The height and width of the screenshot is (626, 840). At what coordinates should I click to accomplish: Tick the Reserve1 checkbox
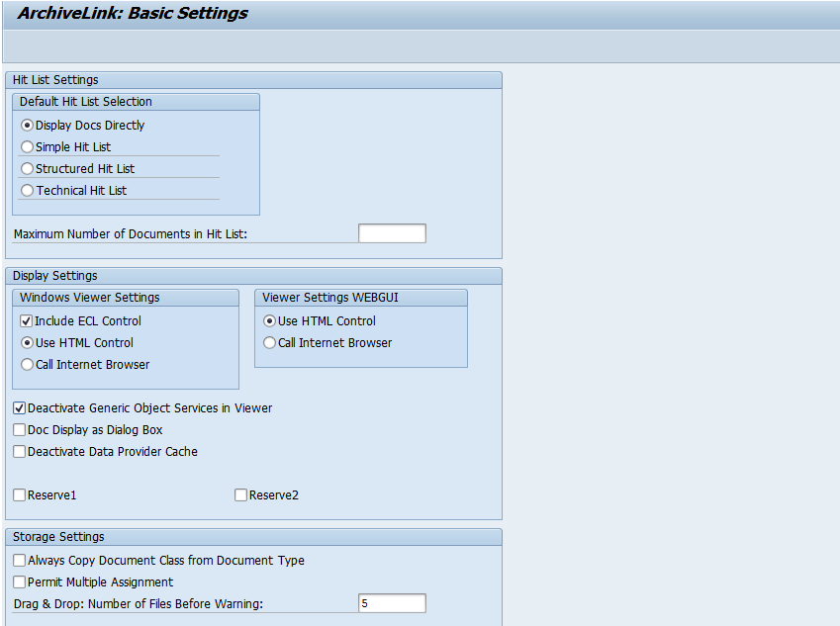(19, 495)
